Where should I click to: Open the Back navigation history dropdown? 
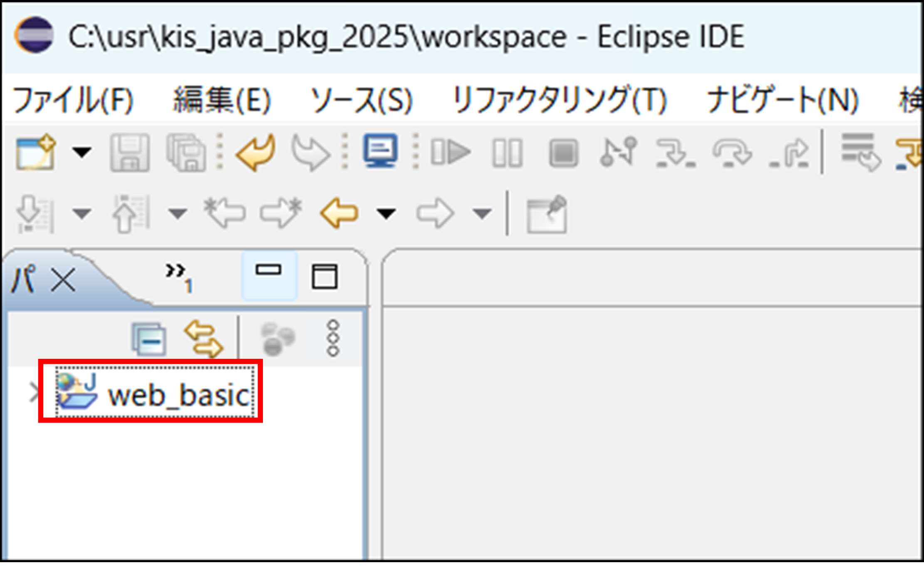coord(386,214)
